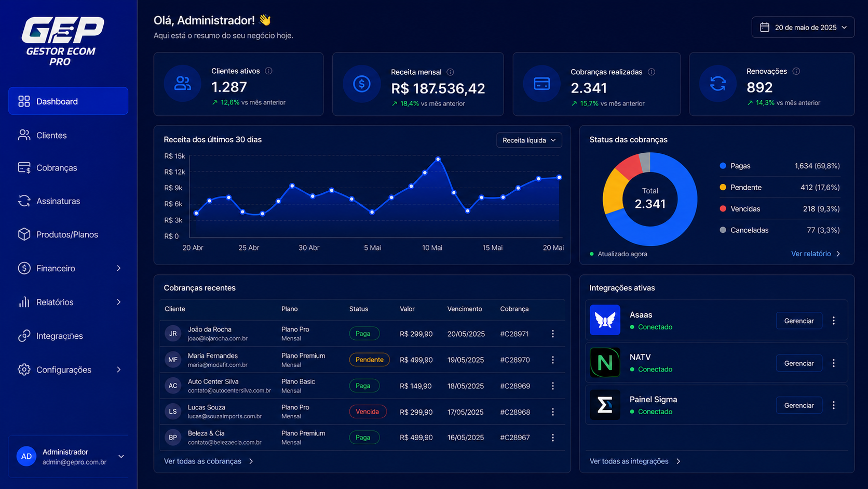
Task: Click email joao@lojarocha.com.br
Action: pyautogui.click(x=218, y=338)
